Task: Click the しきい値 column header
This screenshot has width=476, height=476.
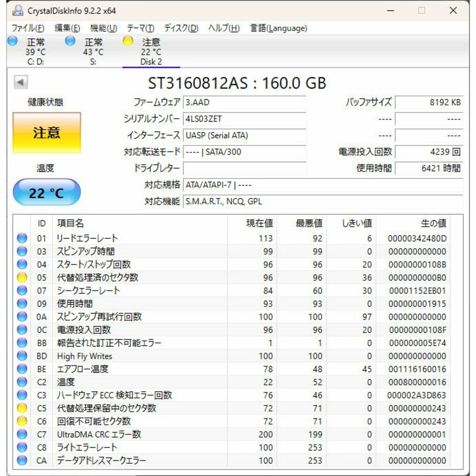Action: pos(351,223)
